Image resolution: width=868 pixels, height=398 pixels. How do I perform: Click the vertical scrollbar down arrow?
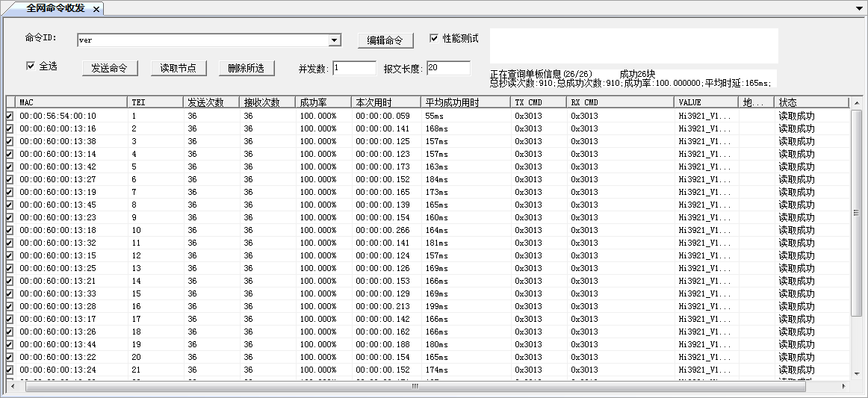point(856,376)
